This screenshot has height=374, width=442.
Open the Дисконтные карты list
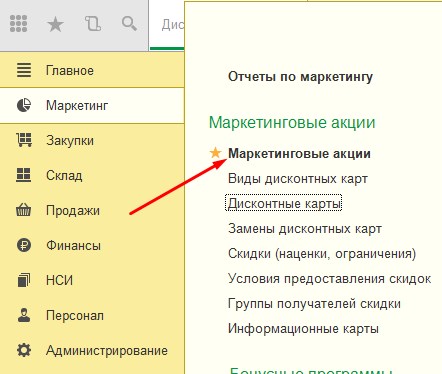pyautogui.click(x=284, y=203)
